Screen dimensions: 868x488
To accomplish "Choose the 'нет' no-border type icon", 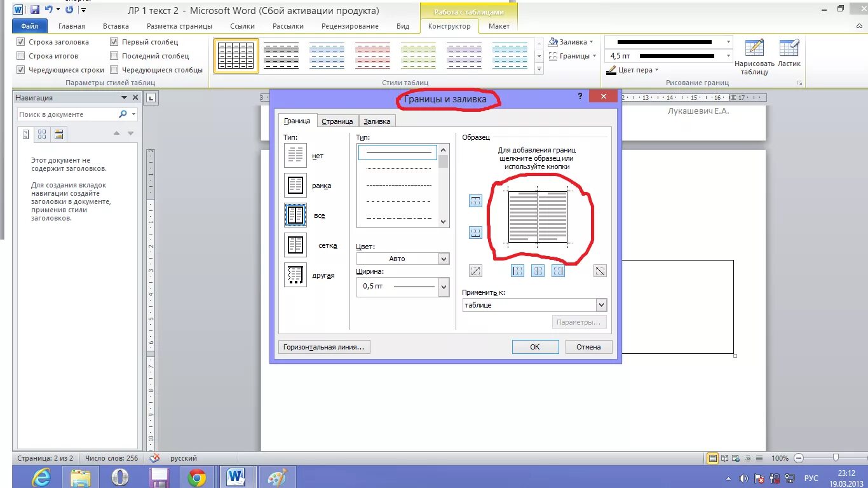I will coord(295,156).
